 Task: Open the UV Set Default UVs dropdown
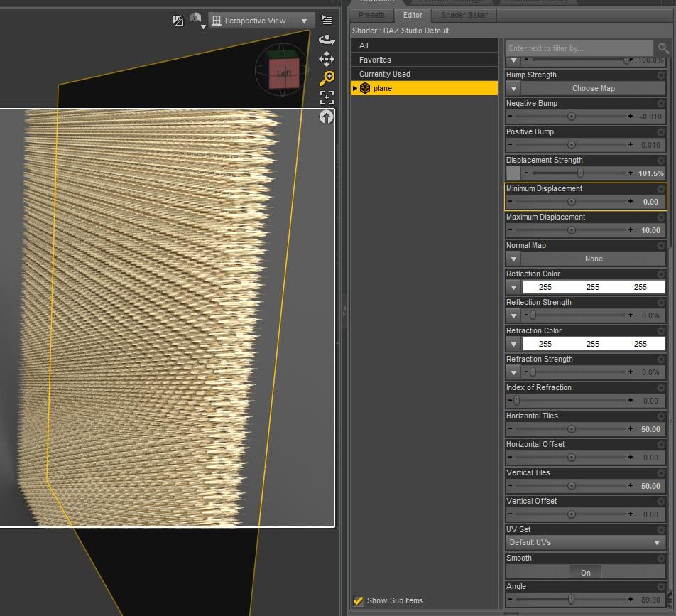(x=585, y=542)
